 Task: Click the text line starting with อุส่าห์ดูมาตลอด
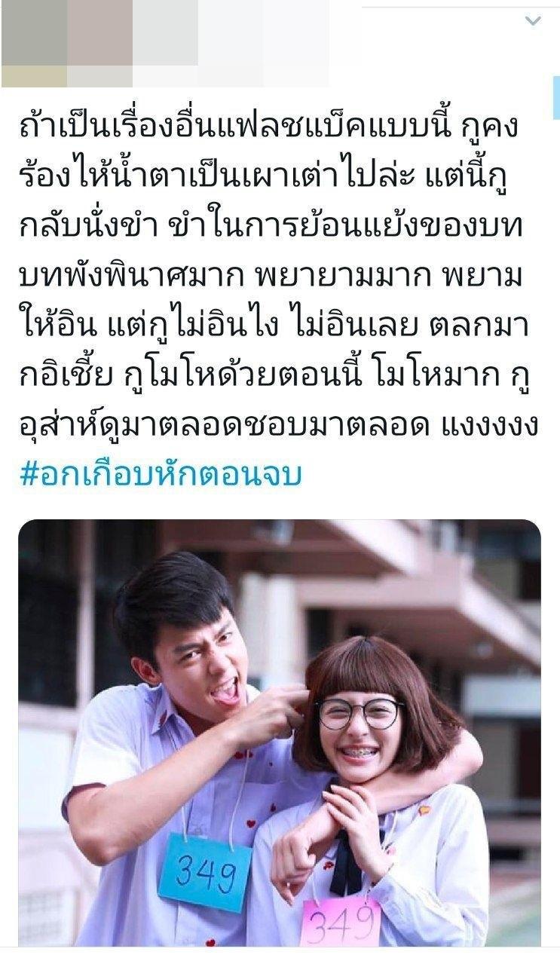(x=280, y=426)
